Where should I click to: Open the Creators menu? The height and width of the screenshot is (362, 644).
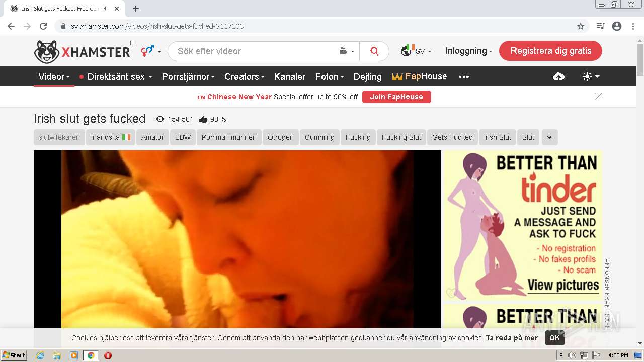[x=244, y=76]
